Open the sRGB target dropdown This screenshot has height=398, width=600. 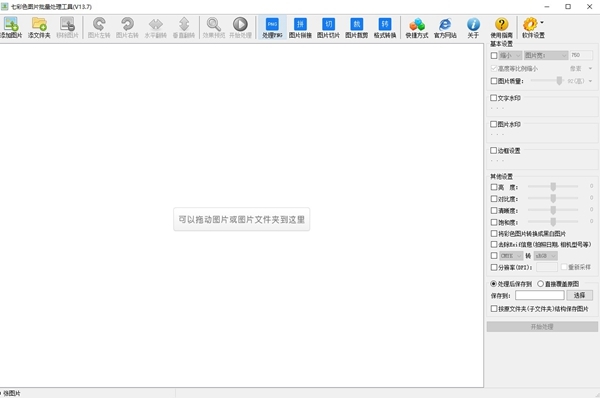point(546,256)
